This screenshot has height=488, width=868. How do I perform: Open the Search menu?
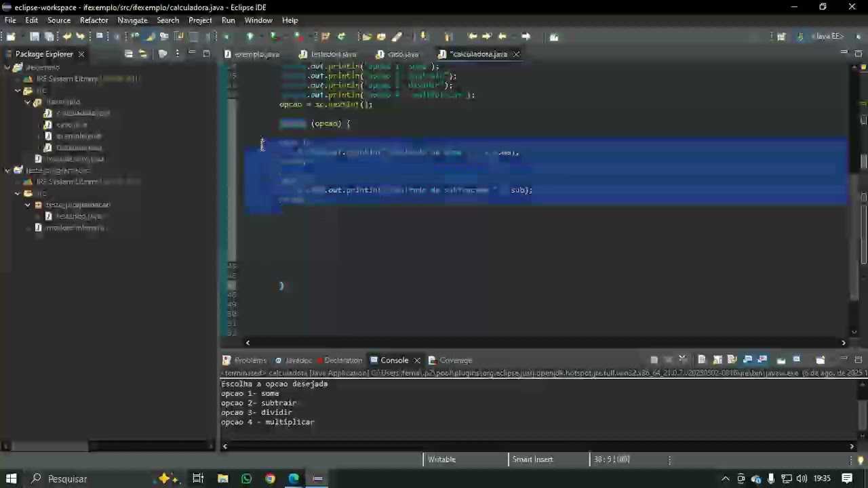click(168, 20)
